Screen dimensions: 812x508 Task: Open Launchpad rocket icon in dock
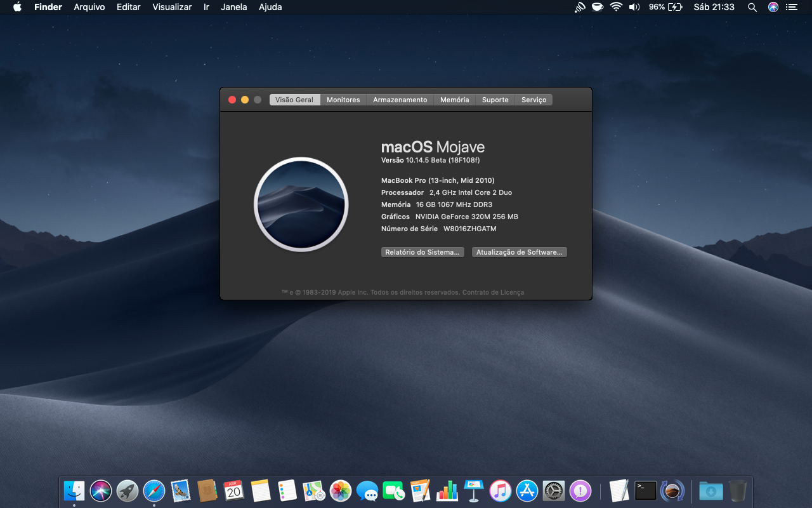tap(128, 491)
